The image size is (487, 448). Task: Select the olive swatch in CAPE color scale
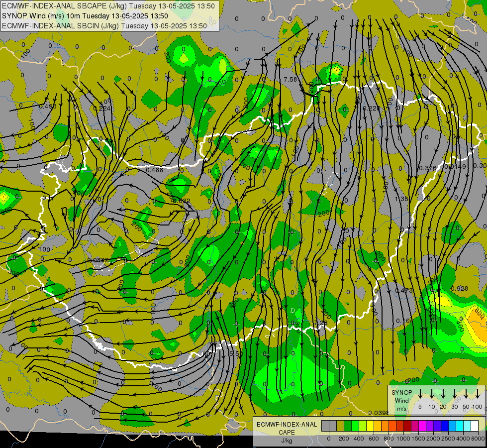click(340, 426)
